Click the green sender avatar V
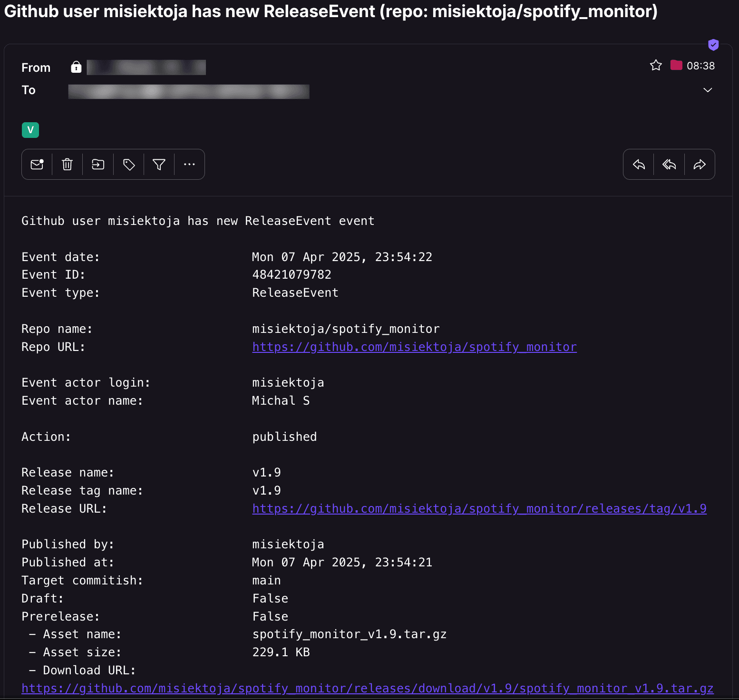 30,129
